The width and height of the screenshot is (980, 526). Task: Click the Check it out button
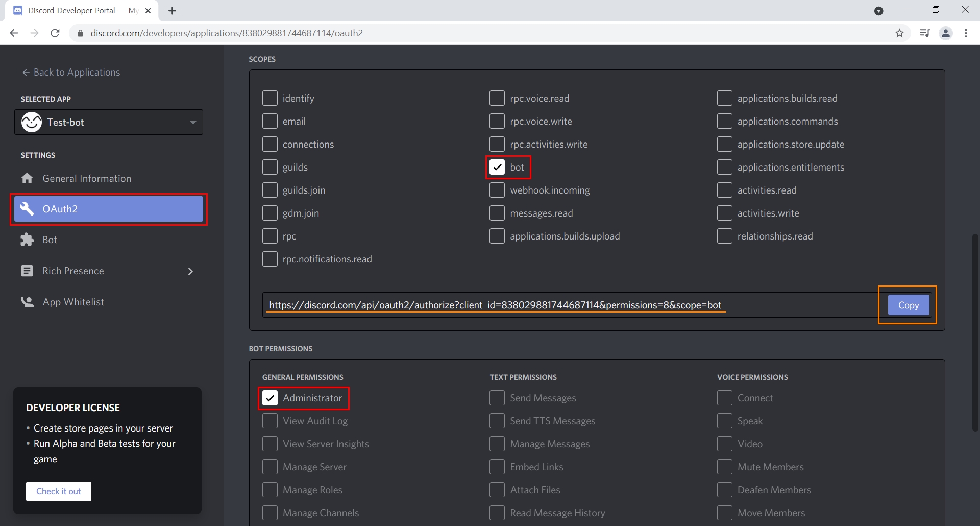pos(59,491)
